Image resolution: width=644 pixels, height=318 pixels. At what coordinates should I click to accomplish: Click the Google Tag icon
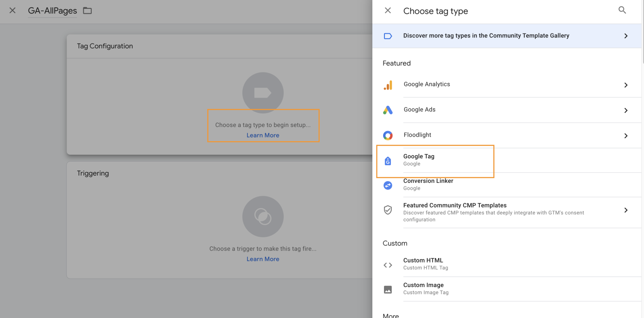point(388,161)
